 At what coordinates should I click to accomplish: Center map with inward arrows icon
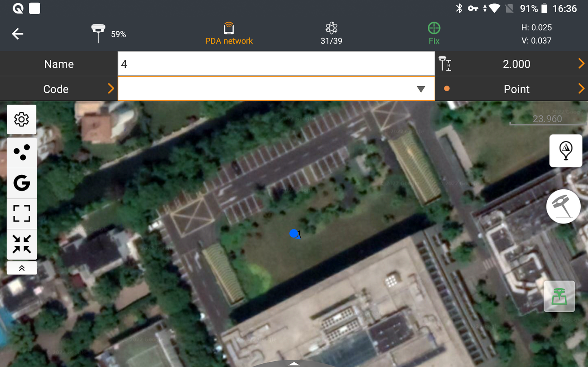[22, 244]
